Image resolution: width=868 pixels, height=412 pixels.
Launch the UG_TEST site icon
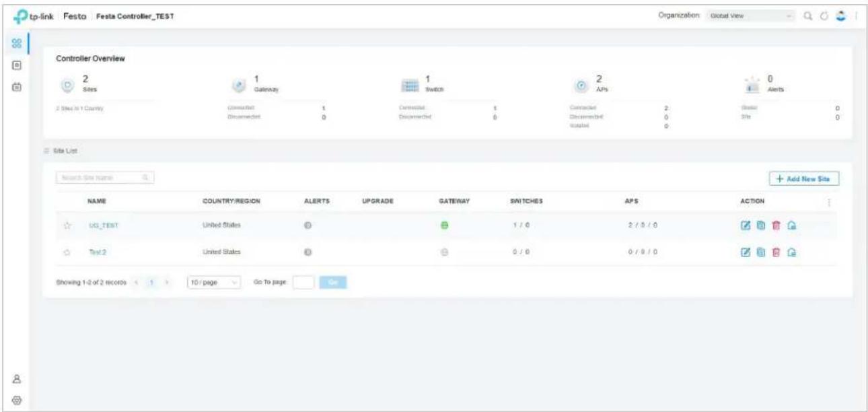(x=791, y=226)
